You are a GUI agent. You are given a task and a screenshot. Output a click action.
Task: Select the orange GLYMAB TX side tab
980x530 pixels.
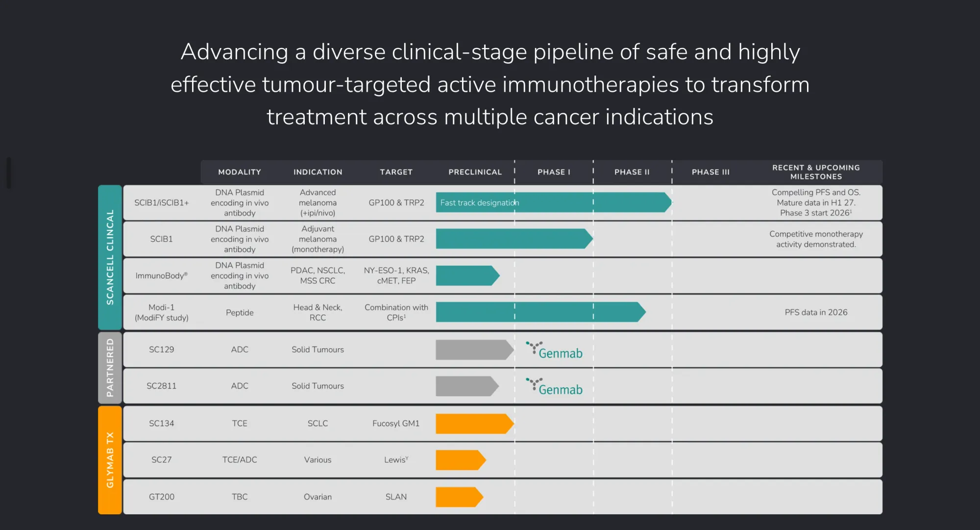(x=110, y=460)
